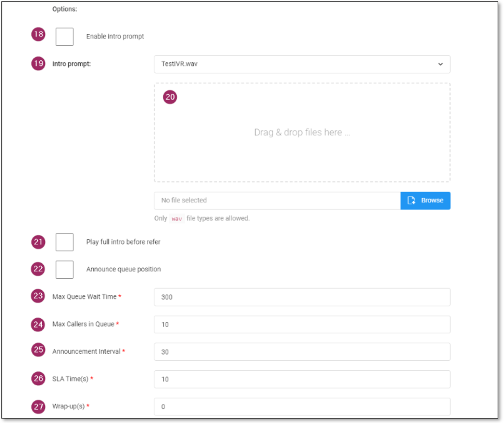Select the Wrap-up(s) input field
The image size is (504, 423).
point(302,406)
